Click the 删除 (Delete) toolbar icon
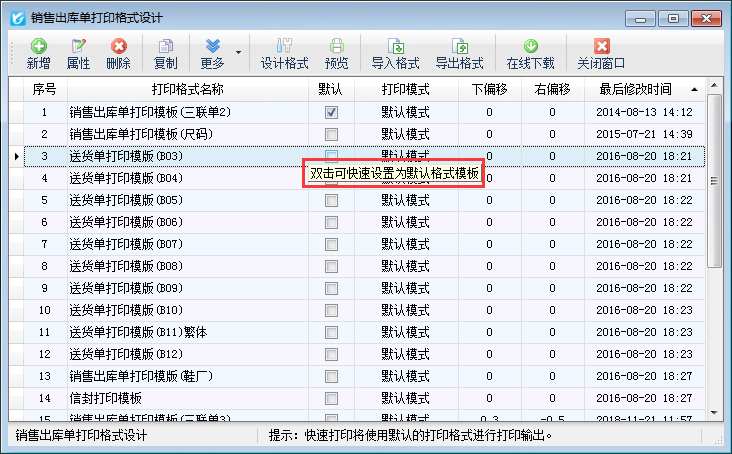 click(118, 46)
